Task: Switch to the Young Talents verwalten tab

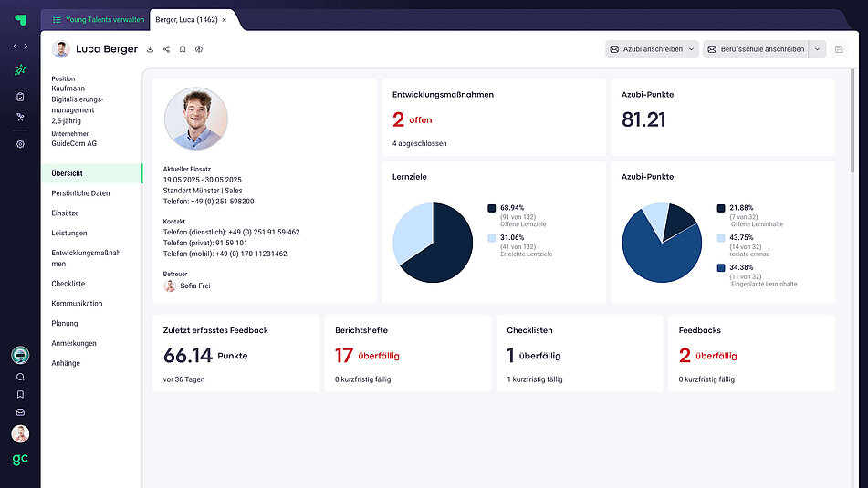Action: (x=98, y=19)
